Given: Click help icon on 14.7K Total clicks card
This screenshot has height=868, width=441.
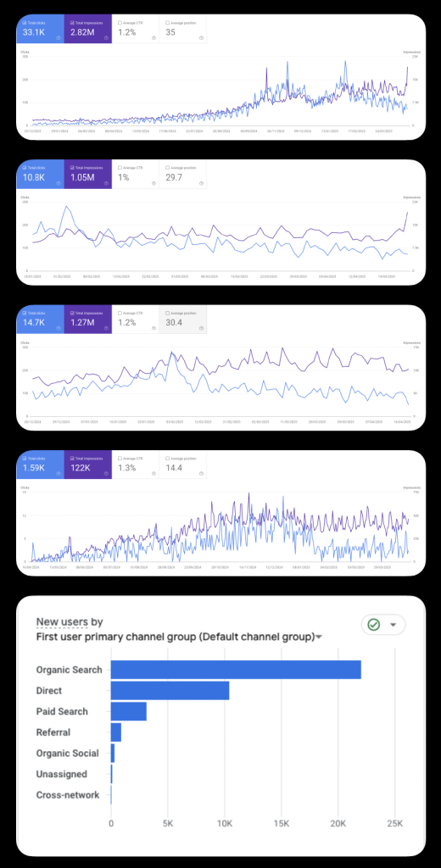Looking at the screenshot, I should coord(59,328).
